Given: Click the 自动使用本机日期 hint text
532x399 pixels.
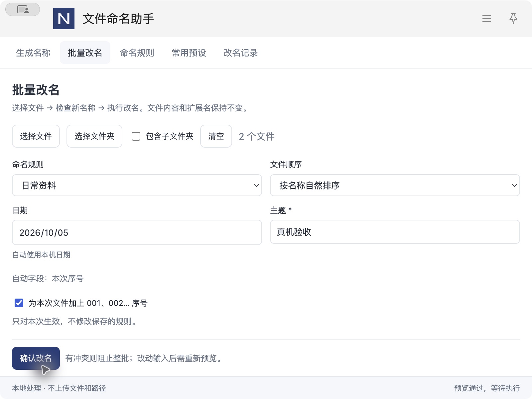Looking at the screenshot, I should click(x=41, y=255).
